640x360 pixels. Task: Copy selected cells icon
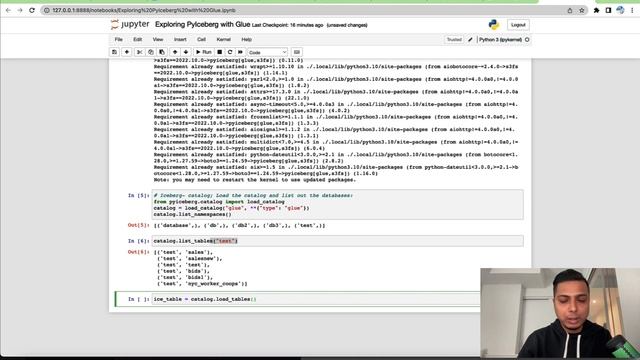(151, 52)
